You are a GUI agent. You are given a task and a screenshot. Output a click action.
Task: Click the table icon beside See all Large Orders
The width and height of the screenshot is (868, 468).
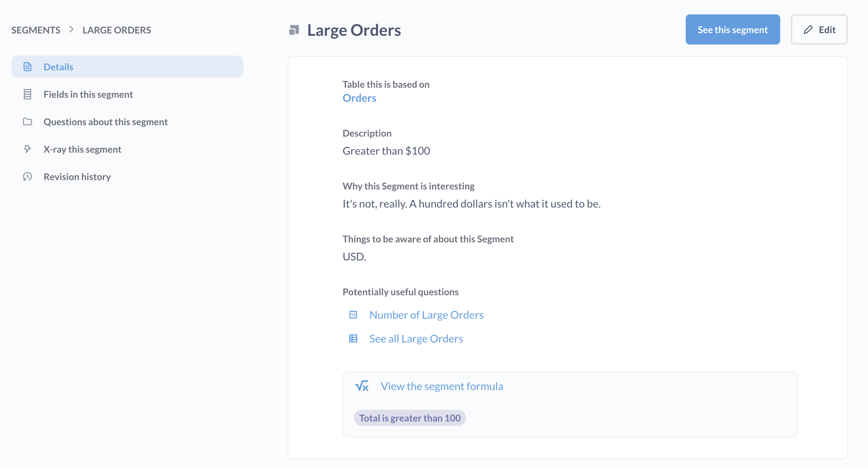coord(353,338)
